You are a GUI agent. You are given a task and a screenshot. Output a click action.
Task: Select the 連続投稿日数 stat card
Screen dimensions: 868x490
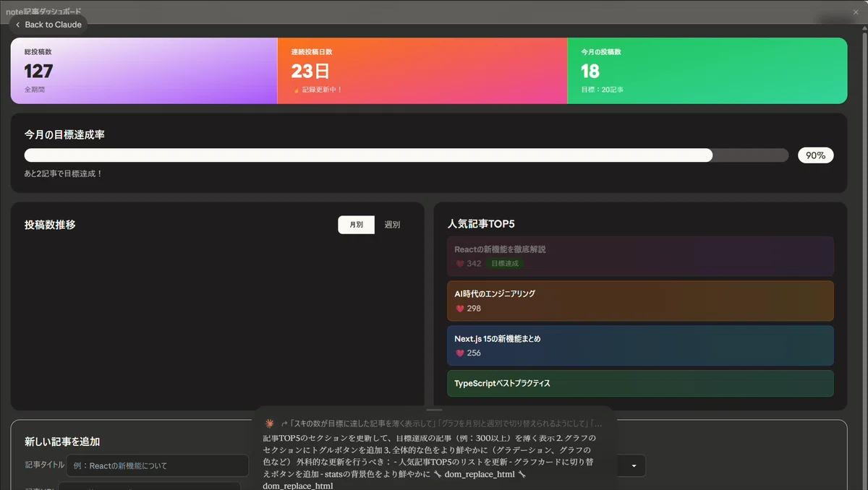click(x=422, y=71)
